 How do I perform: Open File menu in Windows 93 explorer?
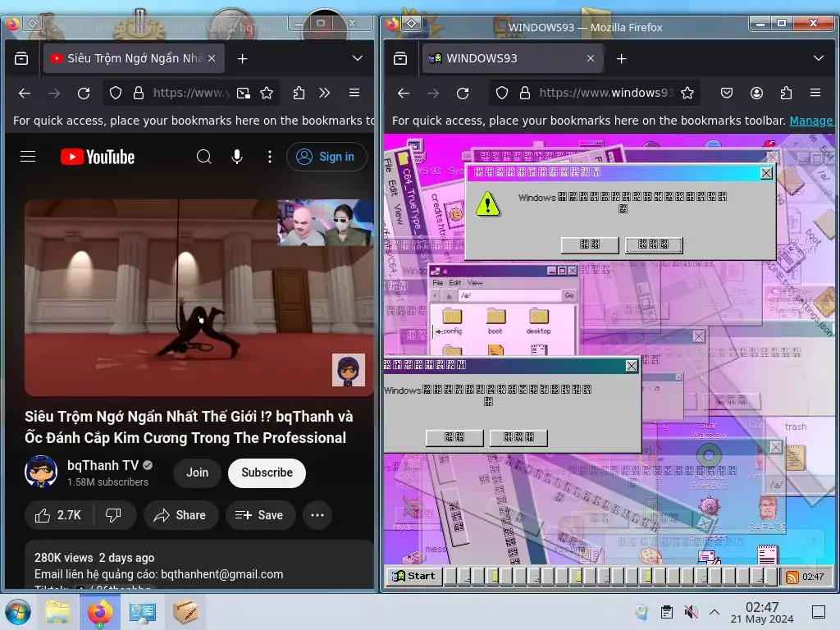438,282
